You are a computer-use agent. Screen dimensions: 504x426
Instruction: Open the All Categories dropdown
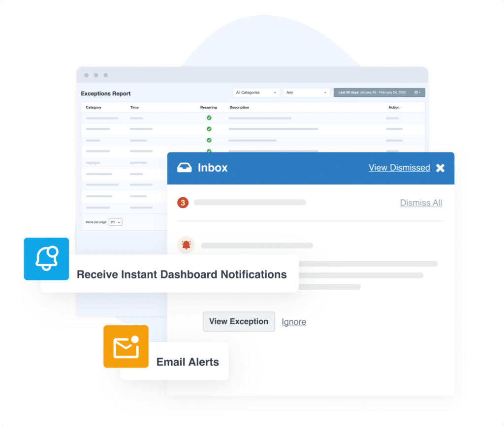coord(256,92)
